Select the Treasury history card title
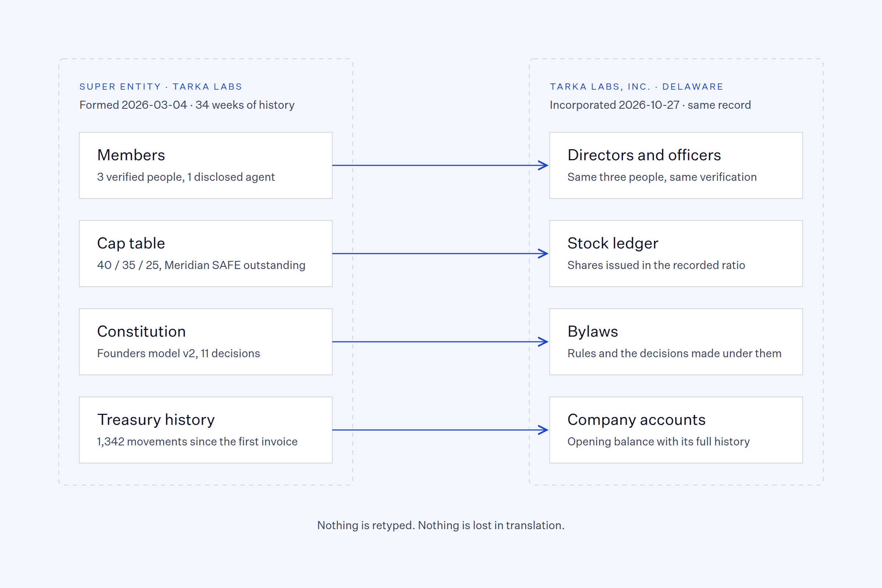The width and height of the screenshot is (882, 588). pos(155,420)
